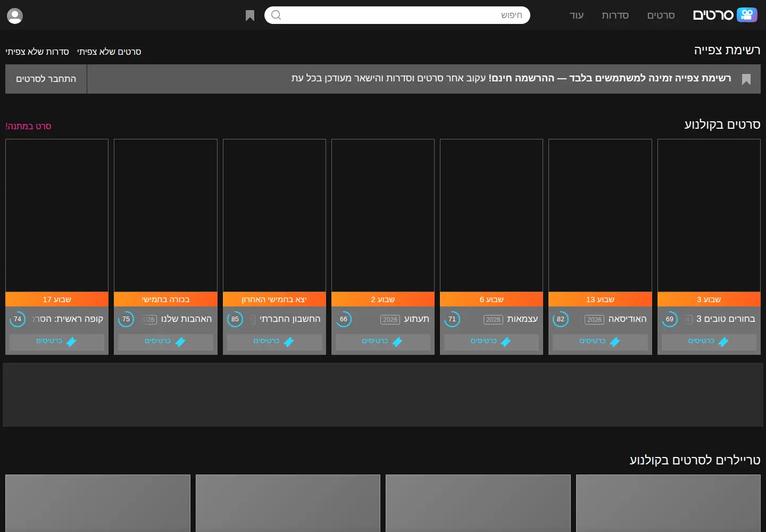Click the 13 שבוע orange label

point(600,300)
